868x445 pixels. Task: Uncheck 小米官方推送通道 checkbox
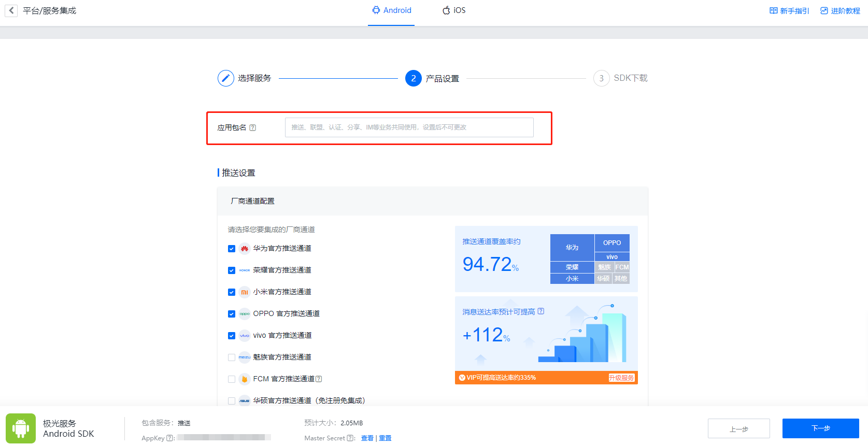(232, 292)
